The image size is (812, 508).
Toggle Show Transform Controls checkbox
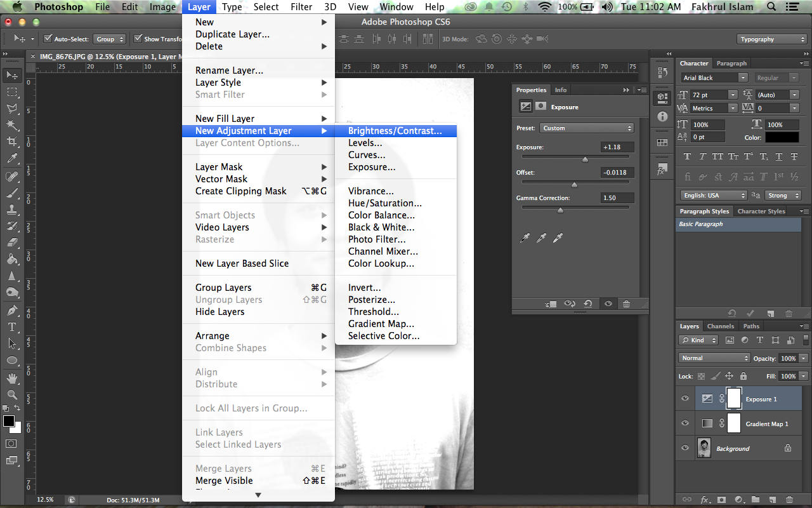click(138, 39)
